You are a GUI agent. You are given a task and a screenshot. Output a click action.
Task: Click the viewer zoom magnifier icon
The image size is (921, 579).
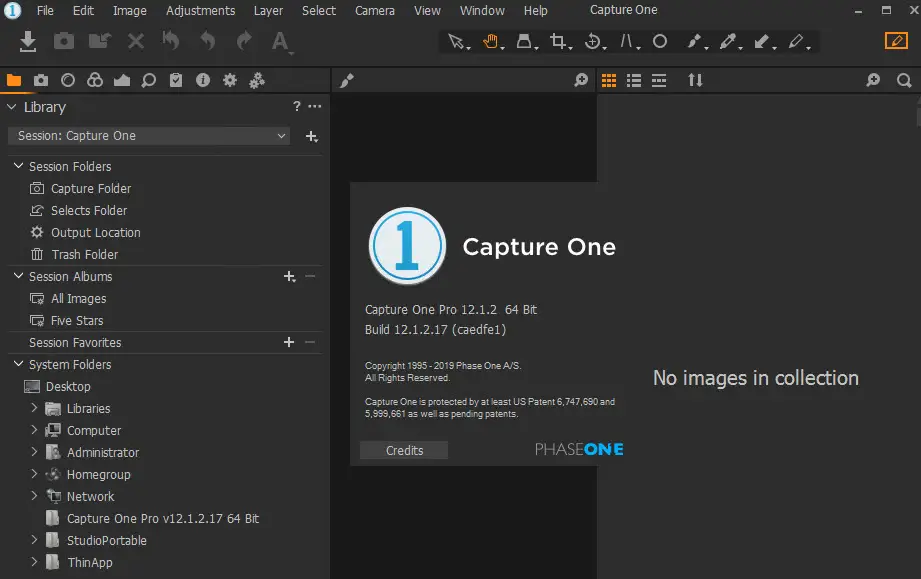(x=581, y=80)
